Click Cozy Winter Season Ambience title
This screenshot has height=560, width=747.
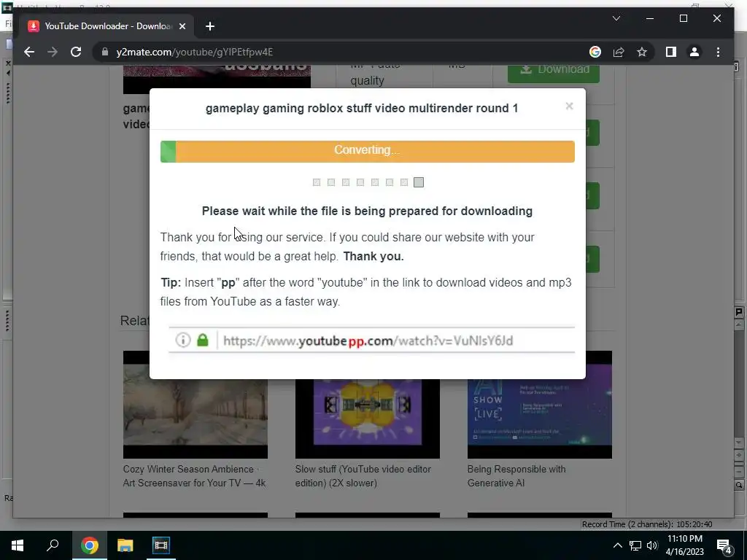click(194, 475)
